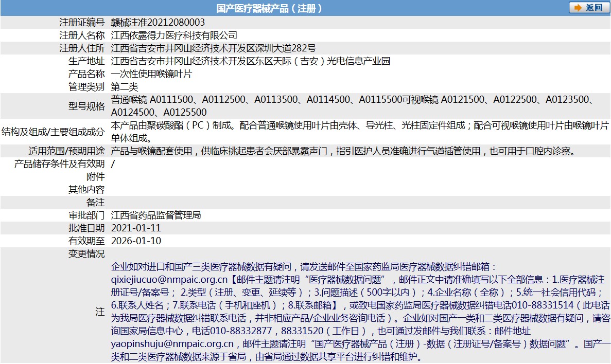Click the 适用范围/预期用途 label
This screenshot has height=364, width=611.
[66, 151]
